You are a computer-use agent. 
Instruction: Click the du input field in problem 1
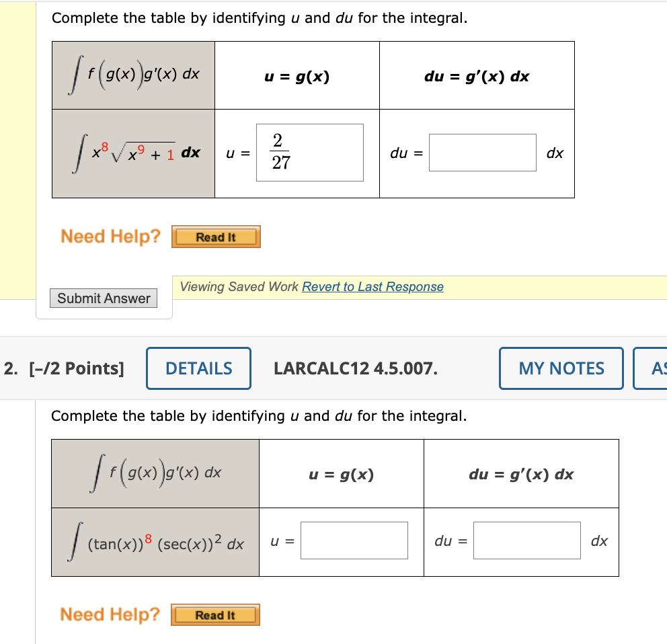tap(482, 153)
